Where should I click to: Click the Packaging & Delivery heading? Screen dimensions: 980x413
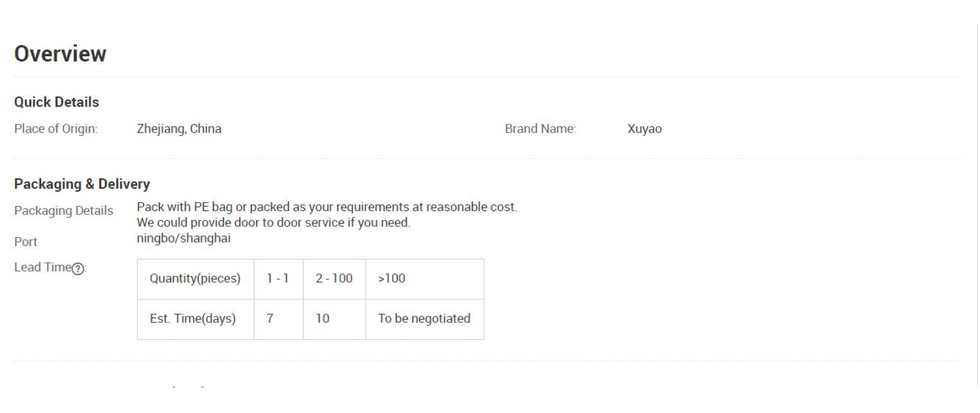click(x=82, y=184)
